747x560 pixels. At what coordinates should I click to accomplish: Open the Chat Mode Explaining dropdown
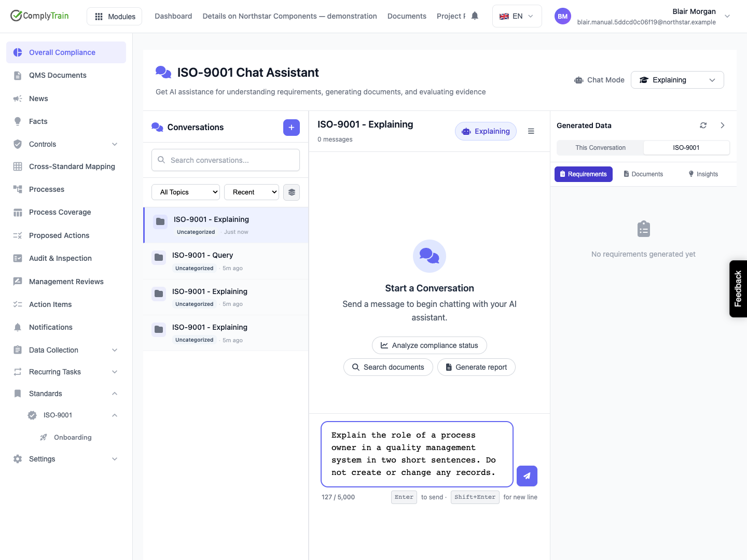click(x=677, y=80)
